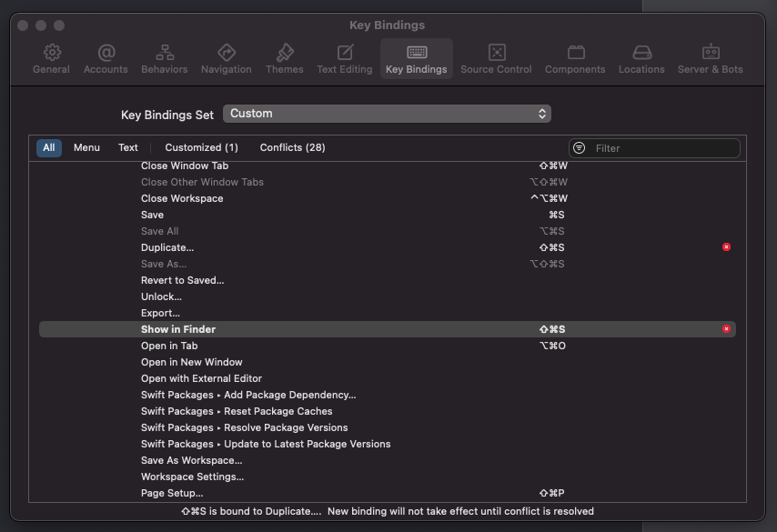Open the Key Bindings Set dropdown
This screenshot has height=532, width=777.
[387, 114]
